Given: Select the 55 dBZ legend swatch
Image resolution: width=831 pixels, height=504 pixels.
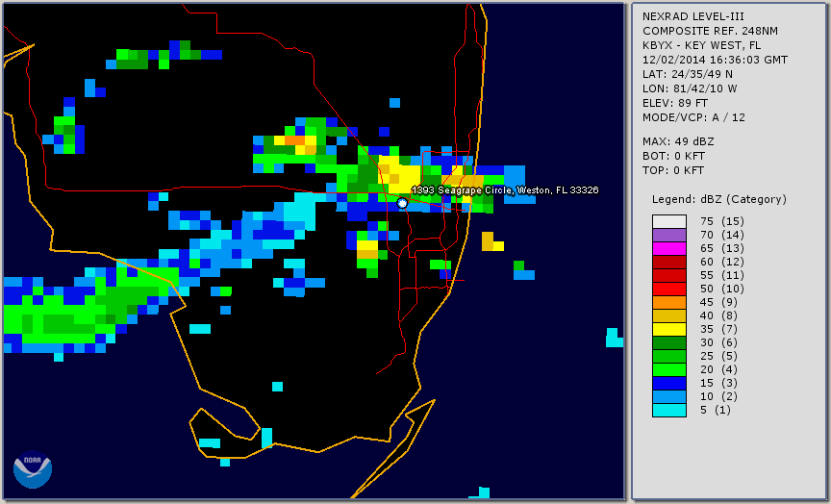Looking at the screenshot, I should (x=668, y=276).
